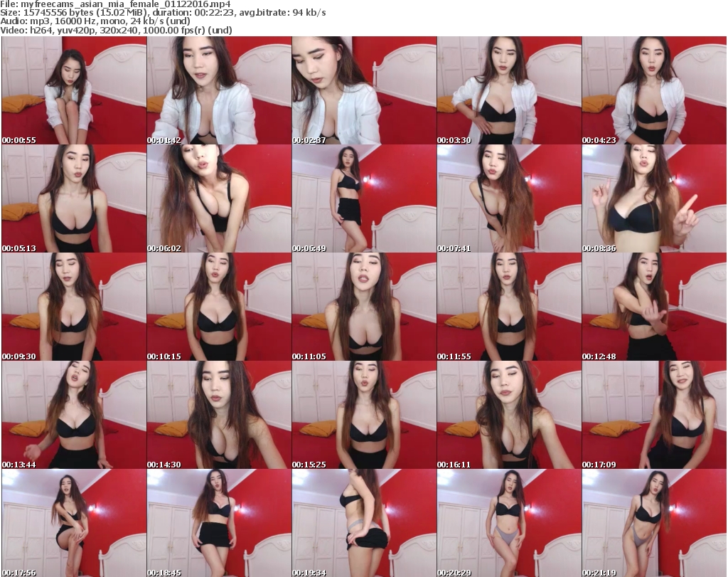Select the thumbnail stamped 00:03:30

point(509,90)
